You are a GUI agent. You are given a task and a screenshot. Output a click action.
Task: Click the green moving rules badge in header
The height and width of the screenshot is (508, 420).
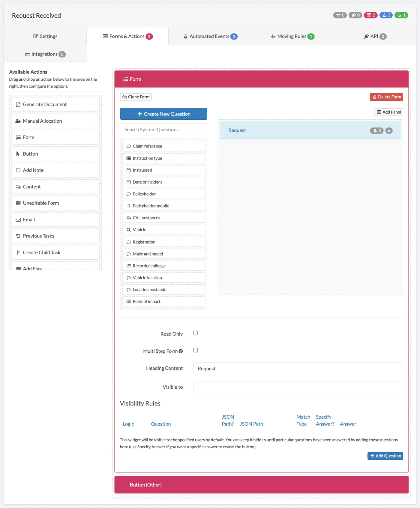401,15
